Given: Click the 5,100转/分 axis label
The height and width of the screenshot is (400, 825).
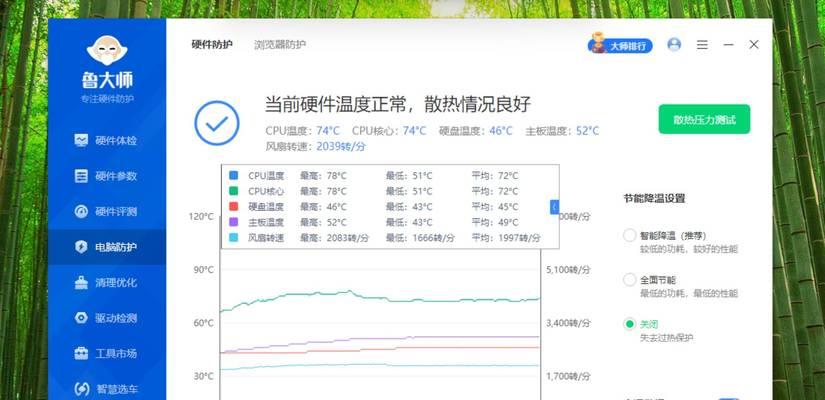Looking at the screenshot, I should click(568, 269).
